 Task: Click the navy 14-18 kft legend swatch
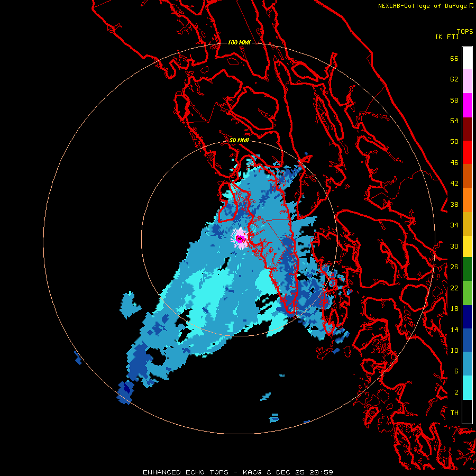tap(467, 317)
